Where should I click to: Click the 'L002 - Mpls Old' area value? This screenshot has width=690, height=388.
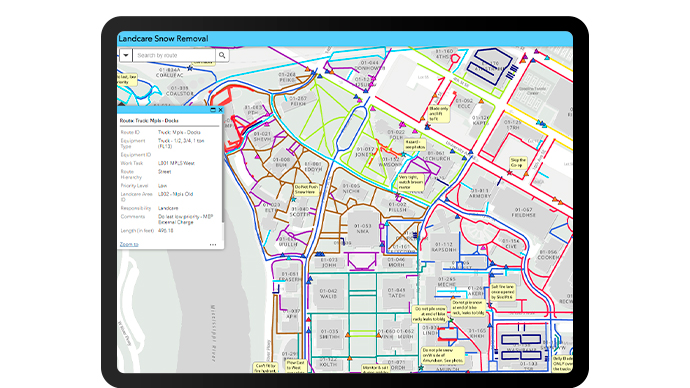click(x=176, y=194)
